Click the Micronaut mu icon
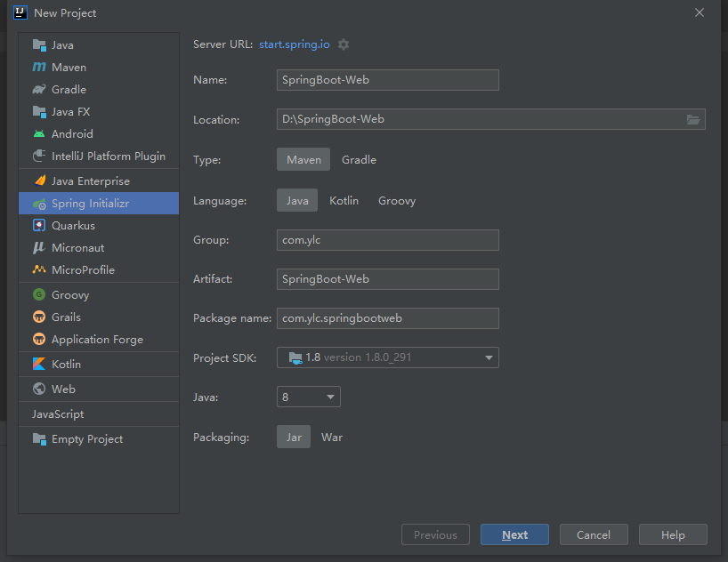 pos(39,248)
